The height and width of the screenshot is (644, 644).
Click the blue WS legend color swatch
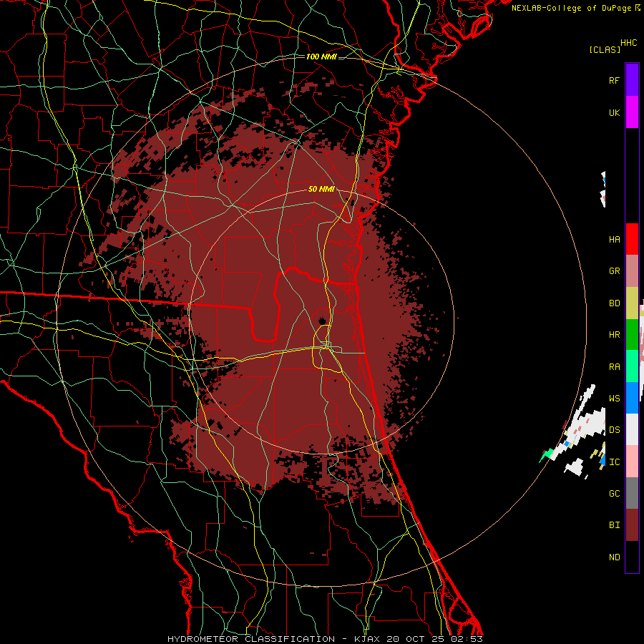(632, 398)
